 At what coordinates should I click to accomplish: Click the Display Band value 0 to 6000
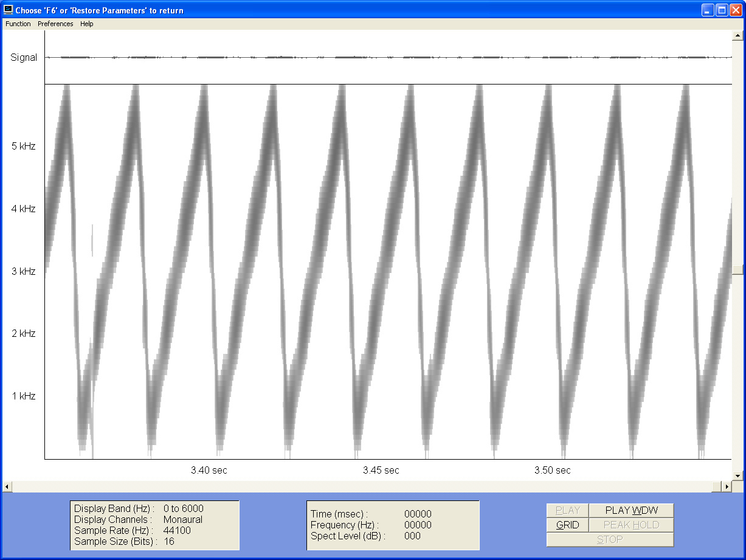point(184,508)
